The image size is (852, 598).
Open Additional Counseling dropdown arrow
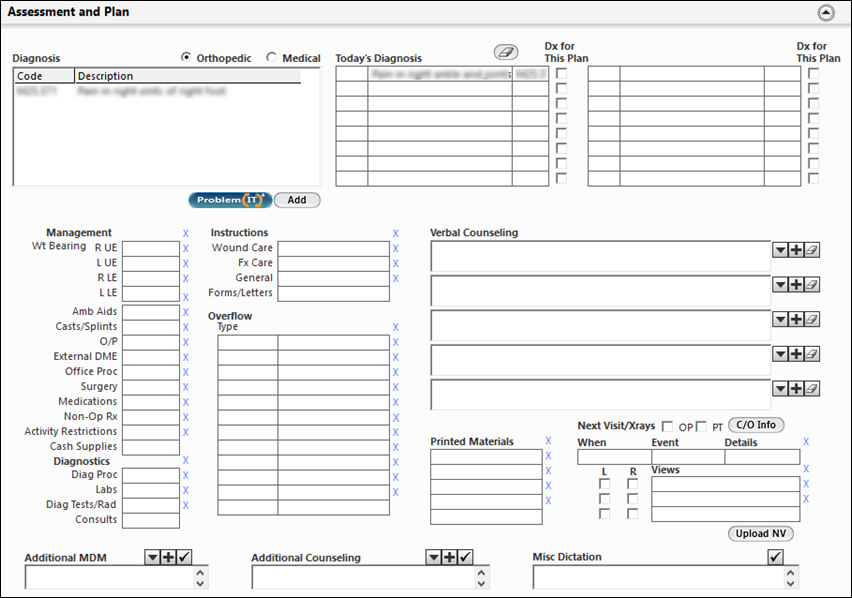coord(434,557)
